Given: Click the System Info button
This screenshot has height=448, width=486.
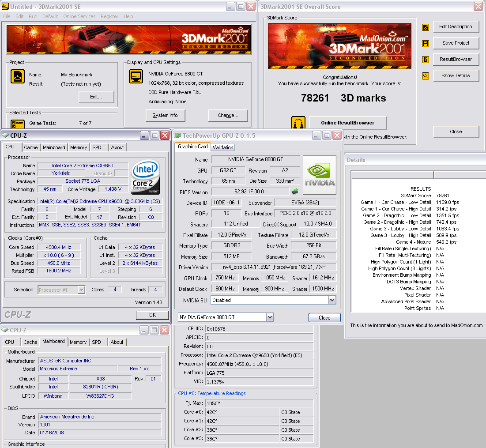Looking at the screenshot, I should 165,115.
